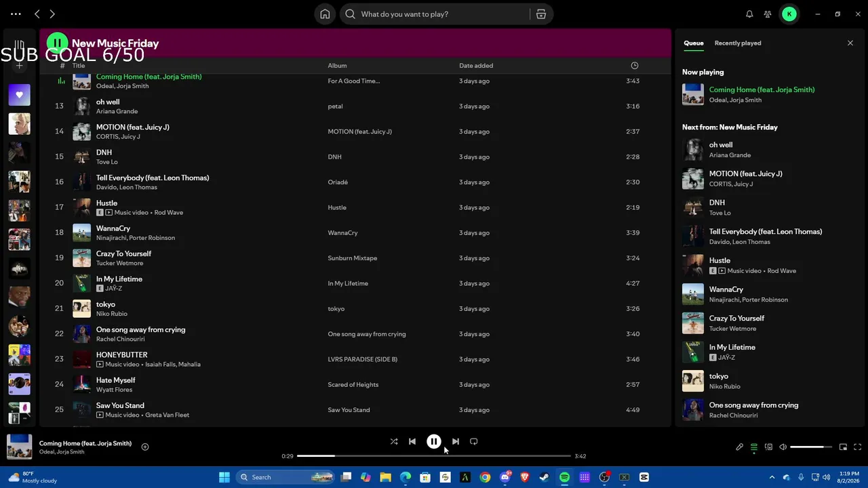The width and height of the screenshot is (868, 488).
Task: Skip to the next track
Action: tap(456, 441)
